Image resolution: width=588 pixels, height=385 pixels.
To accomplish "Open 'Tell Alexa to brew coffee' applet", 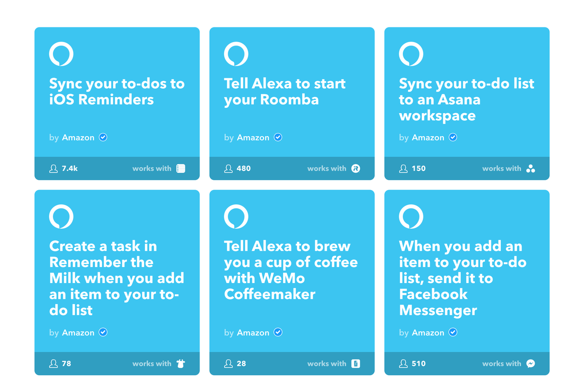I will coord(291,270).
